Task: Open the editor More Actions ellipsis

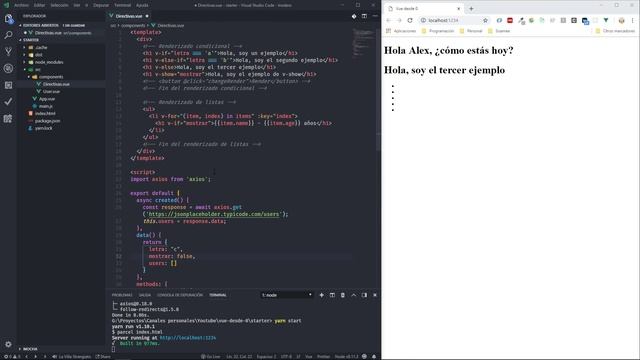Action: (375, 16)
